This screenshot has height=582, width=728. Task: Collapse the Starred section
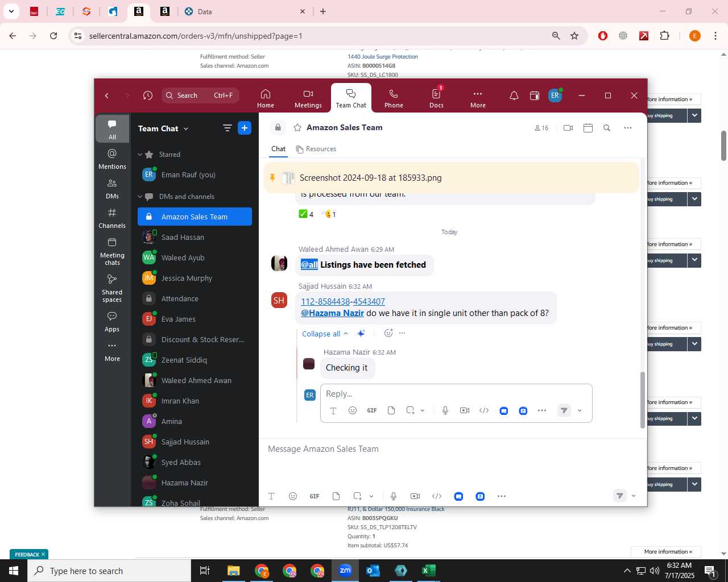[140, 155]
